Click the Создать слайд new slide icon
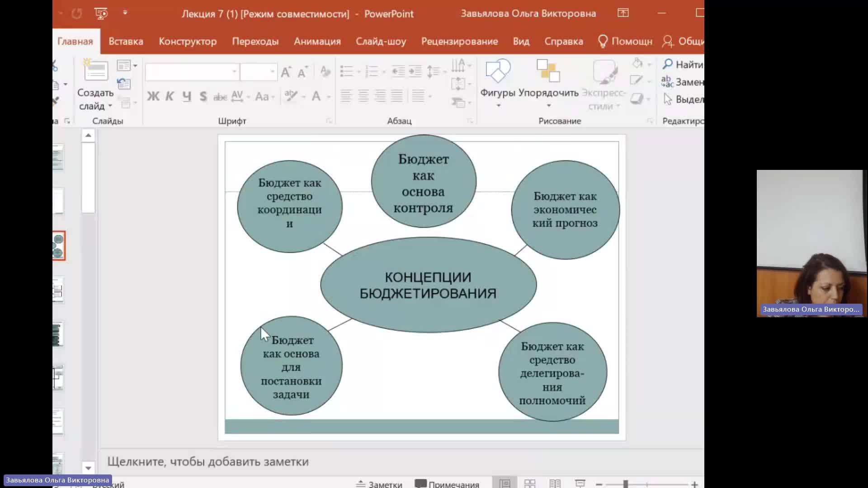This screenshot has width=868, height=488. [95, 71]
